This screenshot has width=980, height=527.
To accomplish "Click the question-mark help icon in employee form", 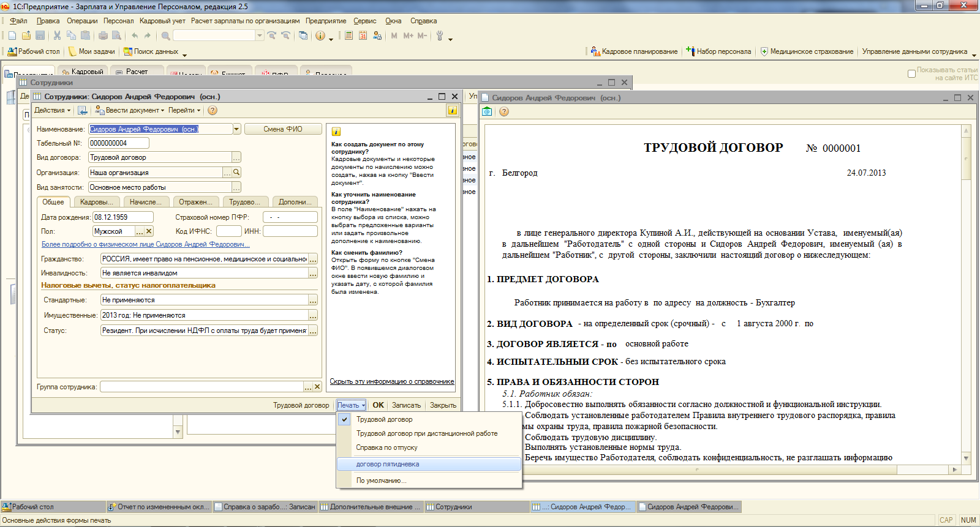I will (x=213, y=110).
